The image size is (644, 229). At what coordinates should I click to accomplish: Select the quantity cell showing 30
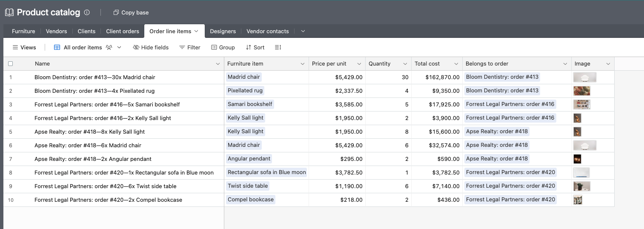[x=388, y=77]
